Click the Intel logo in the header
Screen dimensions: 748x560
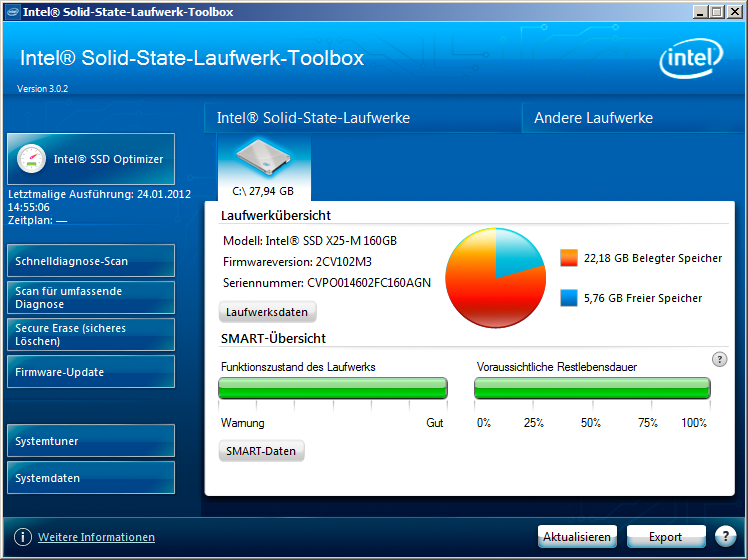689,60
